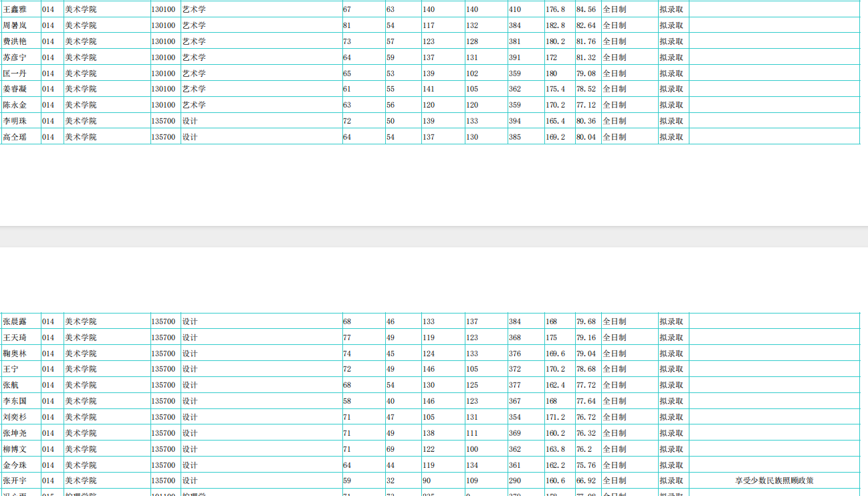The height and width of the screenshot is (496, 868).
Task: Select the name cell 姜睿凝
Action: click(15, 89)
